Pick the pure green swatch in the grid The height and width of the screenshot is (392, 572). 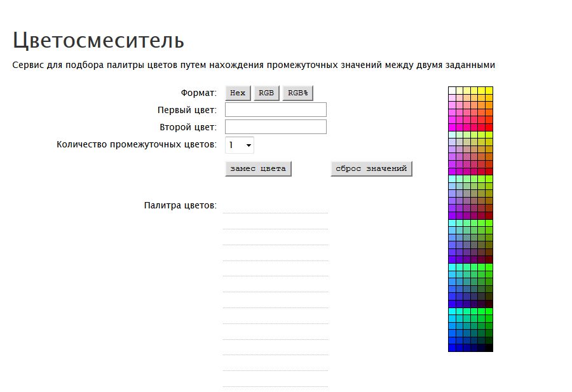(x=489, y=311)
